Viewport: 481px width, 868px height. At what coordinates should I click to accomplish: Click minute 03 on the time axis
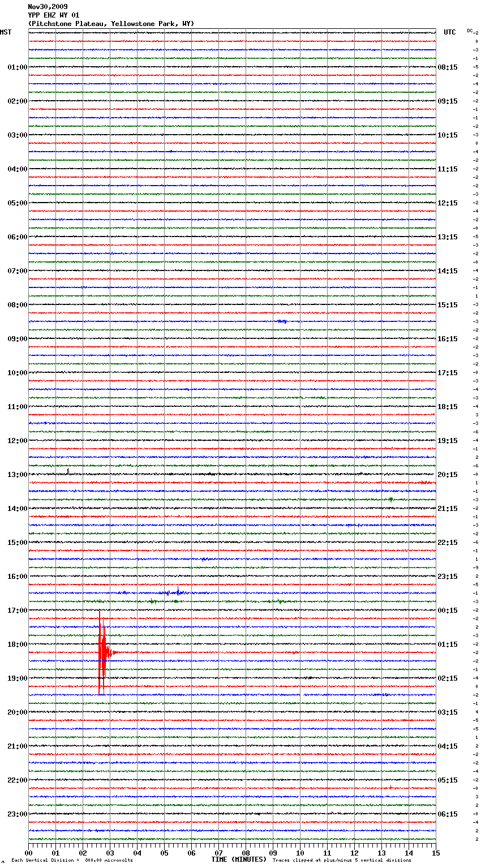tap(110, 853)
